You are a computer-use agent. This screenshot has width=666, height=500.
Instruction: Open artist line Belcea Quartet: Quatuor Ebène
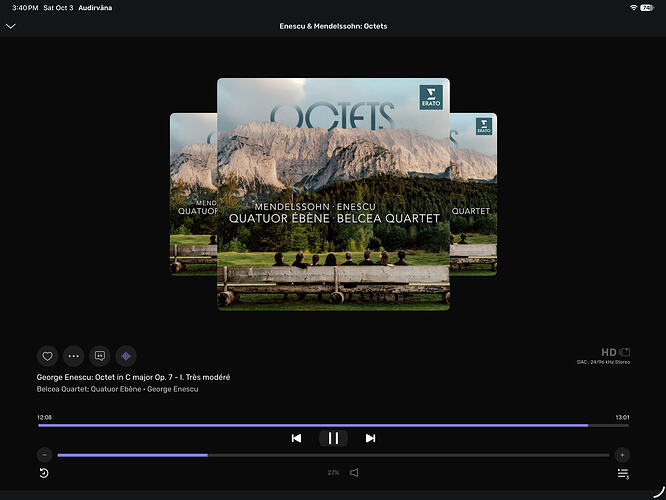coord(117,389)
